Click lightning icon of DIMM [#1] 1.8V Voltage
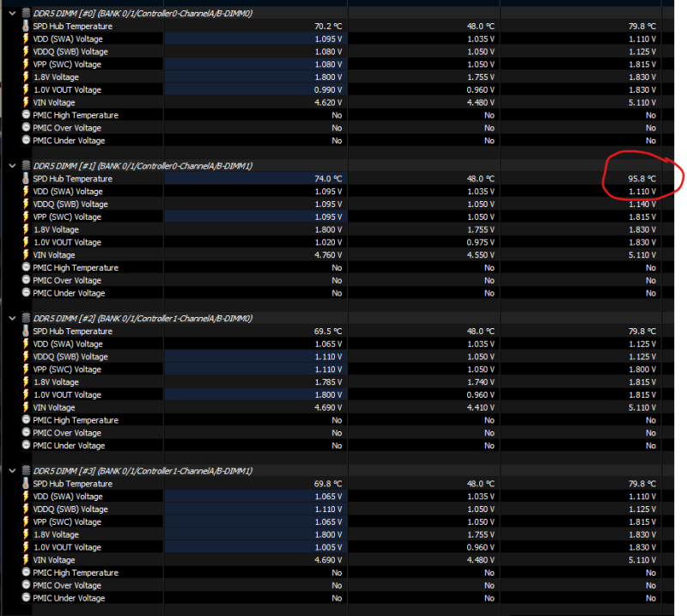The image size is (687, 616). [26, 229]
